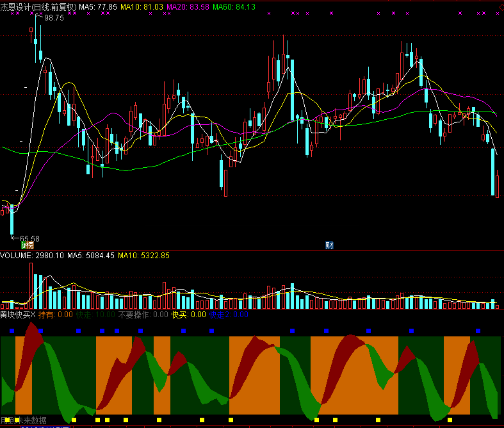
Task: Click the 65.58 low price annotation
Action: click(x=29, y=238)
